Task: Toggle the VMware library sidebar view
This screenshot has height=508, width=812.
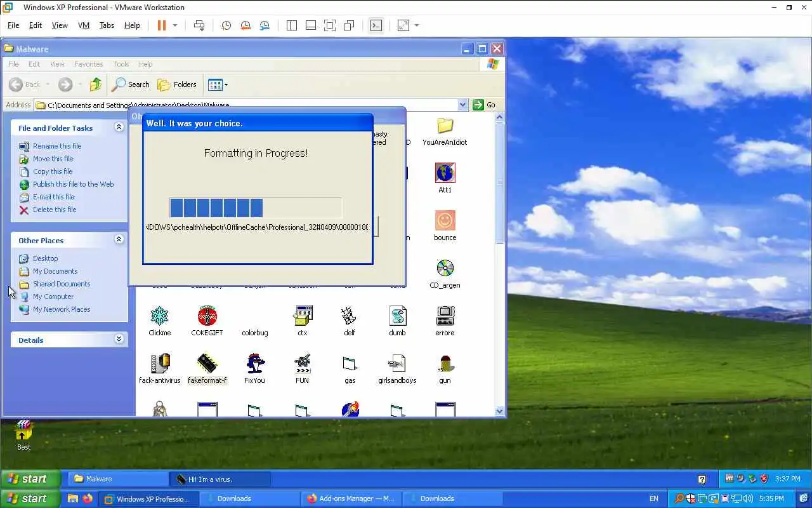Action: (292, 25)
